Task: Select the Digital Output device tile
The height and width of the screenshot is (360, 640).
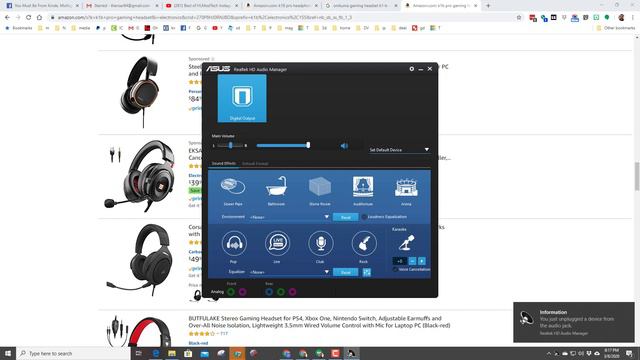Action: (242, 98)
